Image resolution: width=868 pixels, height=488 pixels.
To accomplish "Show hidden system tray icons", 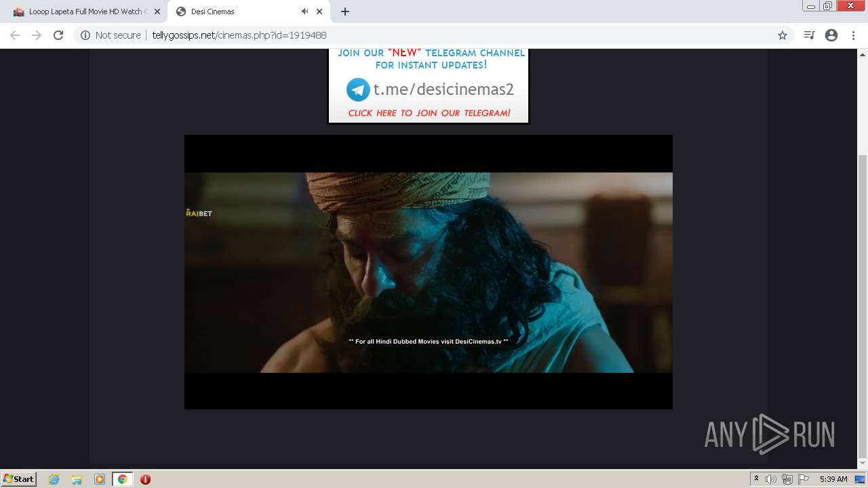I will coord(756,479).
